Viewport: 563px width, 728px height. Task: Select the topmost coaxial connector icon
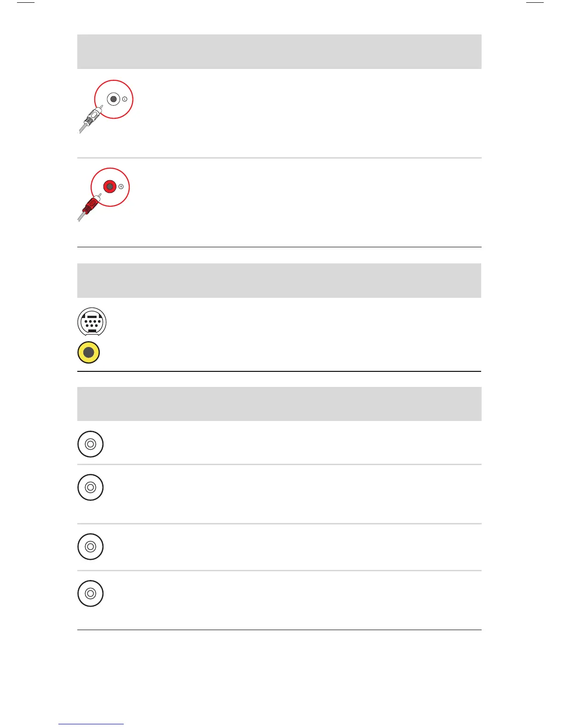point(91,444)
